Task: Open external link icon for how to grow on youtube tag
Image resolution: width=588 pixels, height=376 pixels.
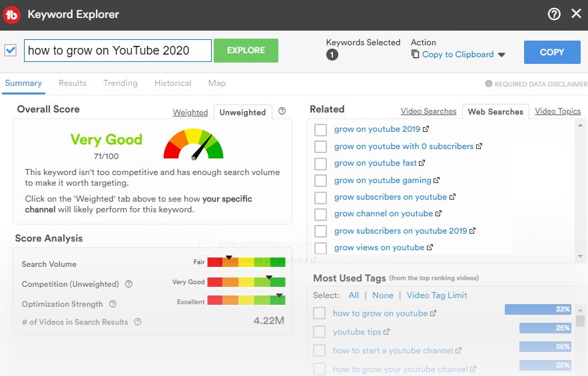Action: point(433,313)
